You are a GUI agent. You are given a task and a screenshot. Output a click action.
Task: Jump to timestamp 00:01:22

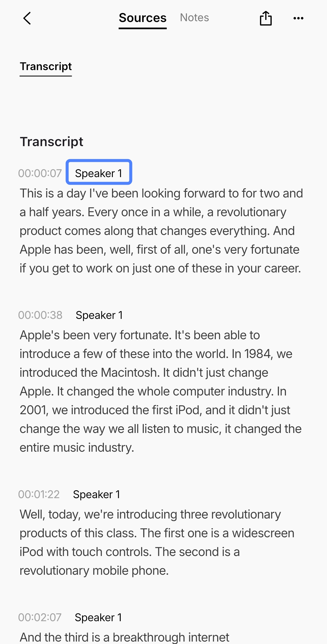pyautogui.click(x=39, y=494)
